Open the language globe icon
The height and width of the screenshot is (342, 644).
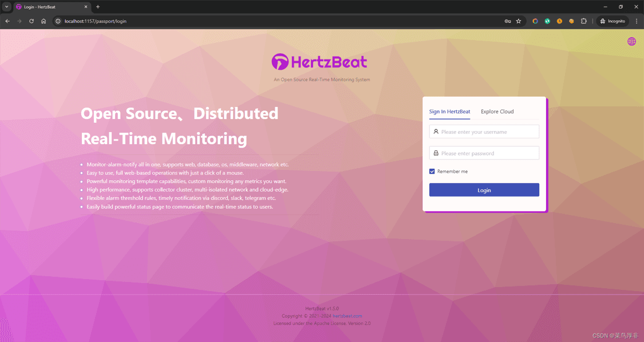click(x=631, y=41)
